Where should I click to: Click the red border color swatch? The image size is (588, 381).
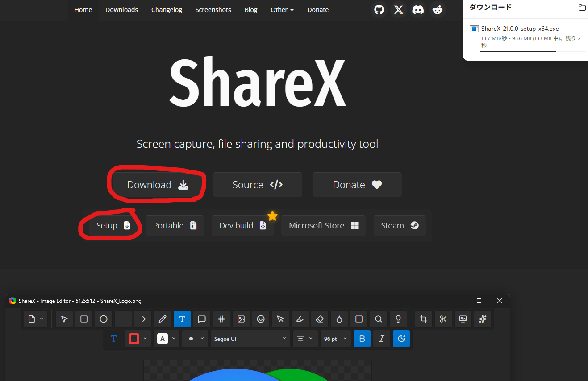click(x=133, y=339)
